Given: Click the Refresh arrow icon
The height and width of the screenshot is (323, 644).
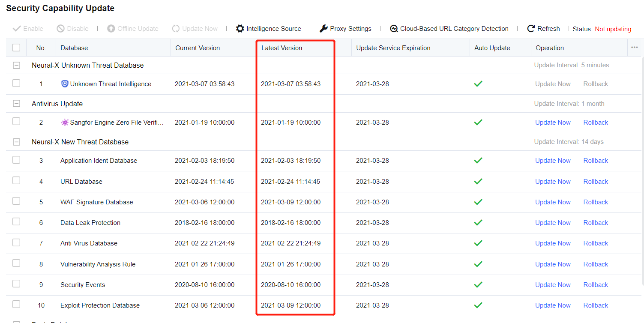Looking at the screenshot, I should pyautogui.click(x=531, y=29).
